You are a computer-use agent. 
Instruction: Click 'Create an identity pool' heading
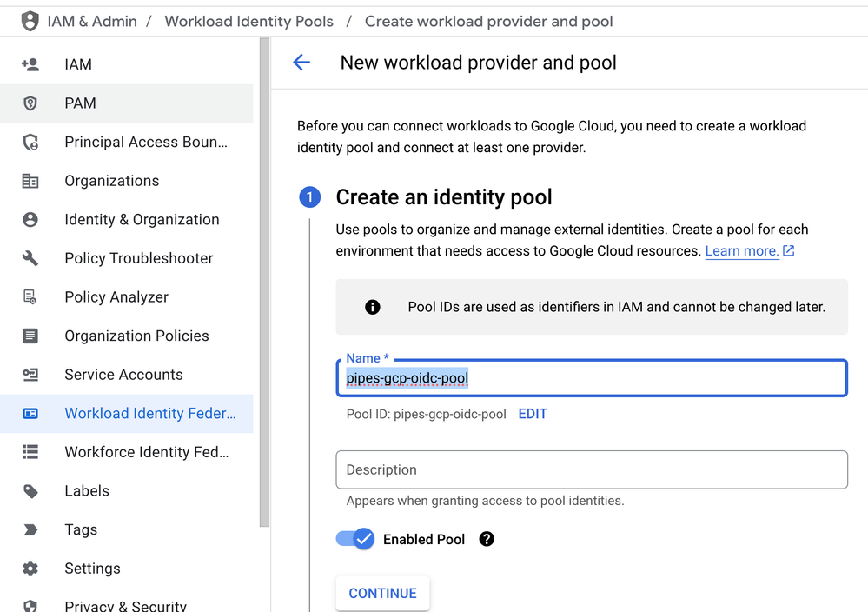point(444,197)
